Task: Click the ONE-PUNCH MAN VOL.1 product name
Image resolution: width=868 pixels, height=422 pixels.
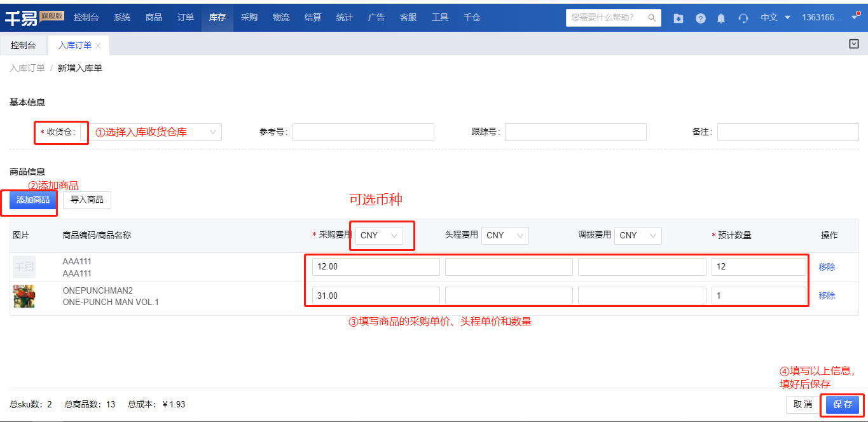Action: pyautogui.click(x=111, y=302)
